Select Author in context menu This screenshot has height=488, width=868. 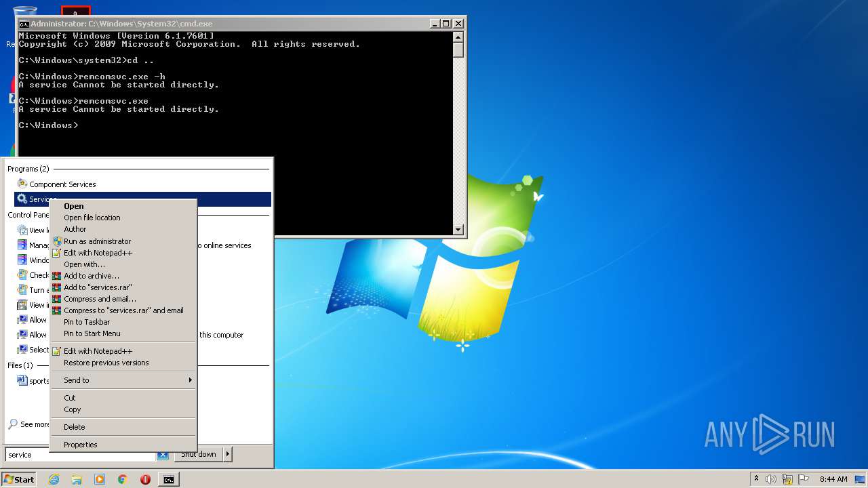click(x=123, y=229)
